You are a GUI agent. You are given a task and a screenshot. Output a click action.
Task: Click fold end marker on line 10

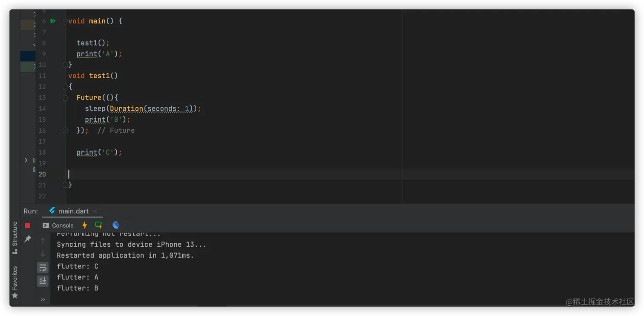coord(65,65)
